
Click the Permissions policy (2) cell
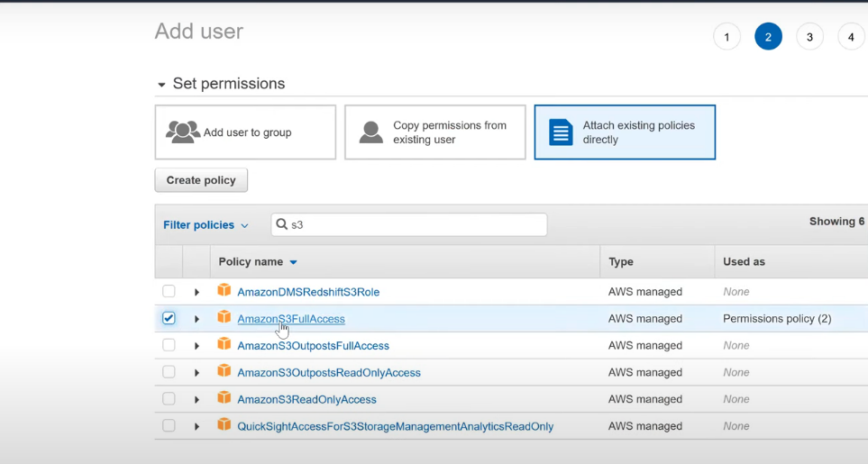tap(777, 319)
